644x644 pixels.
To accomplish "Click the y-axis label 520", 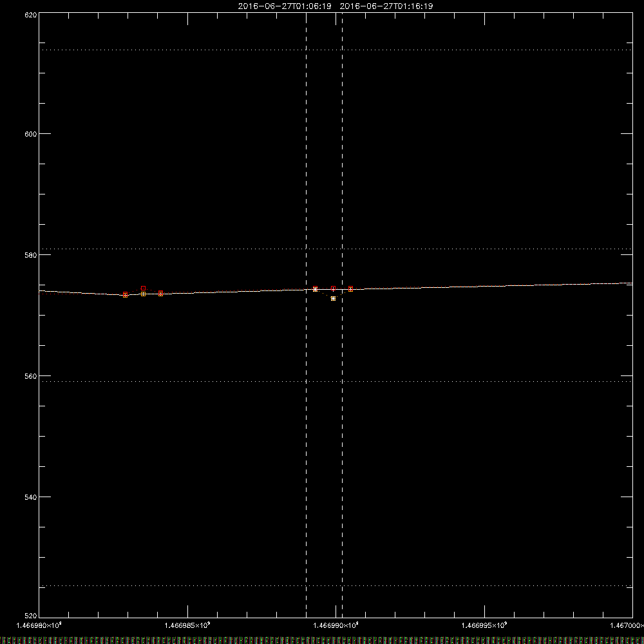I will 31,616.
